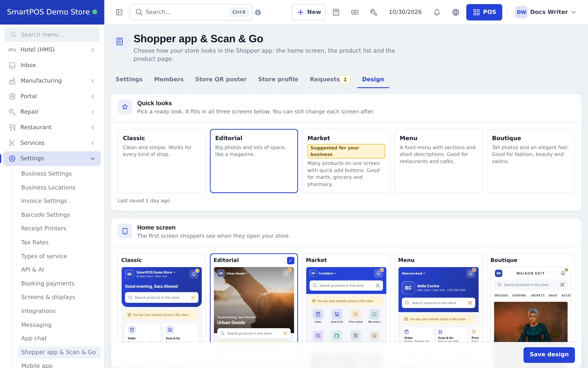588x368 pixels.
Task: Expand the Hotel (HMS) chevron
Action: pos(93,50)
